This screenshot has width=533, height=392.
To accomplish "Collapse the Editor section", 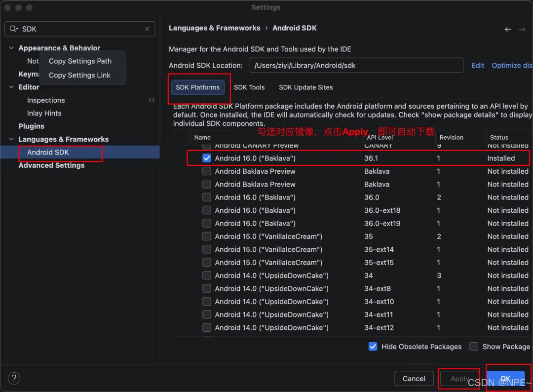I will 12,87.
